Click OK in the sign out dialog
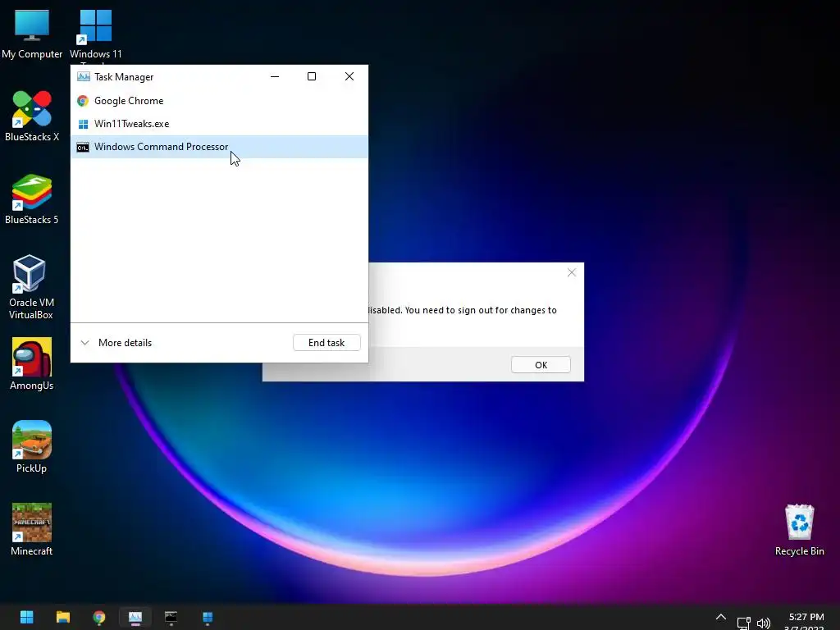Viewport: 840px width, 630px height. (541, 365)
